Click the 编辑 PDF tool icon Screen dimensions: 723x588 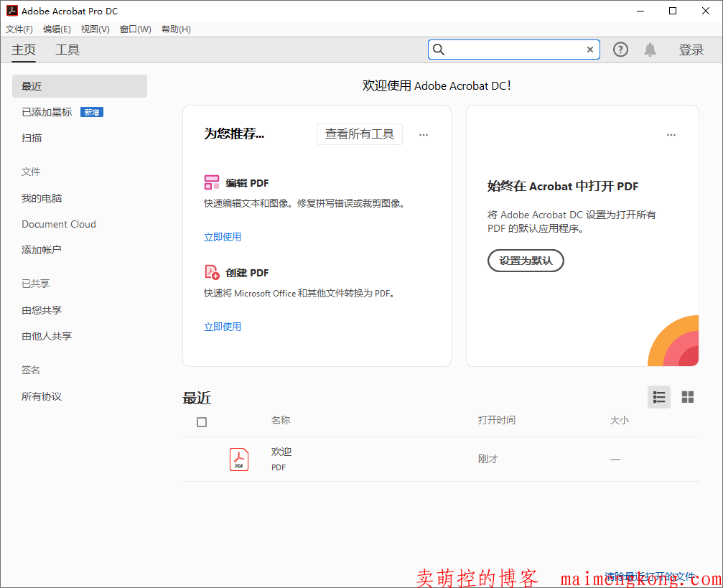[x=212, y=182]
